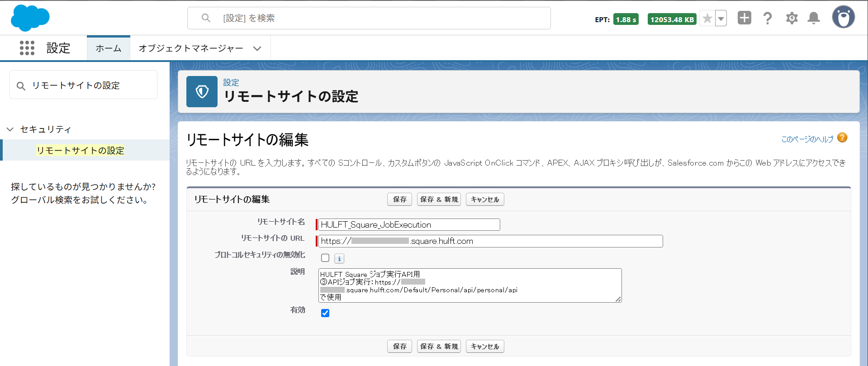Click the 12053.48 KB badge
Image resolution: width=868 pixels, height=366 pixels.
tap(672, 19)
